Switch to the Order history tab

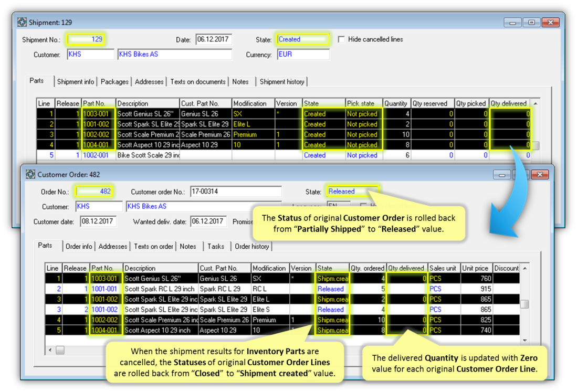coord(251,246)
